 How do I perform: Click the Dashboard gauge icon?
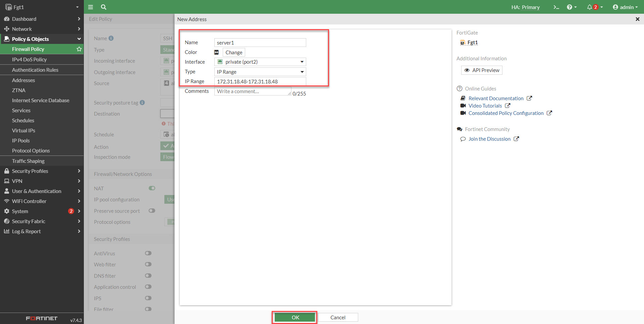[6, 19]
